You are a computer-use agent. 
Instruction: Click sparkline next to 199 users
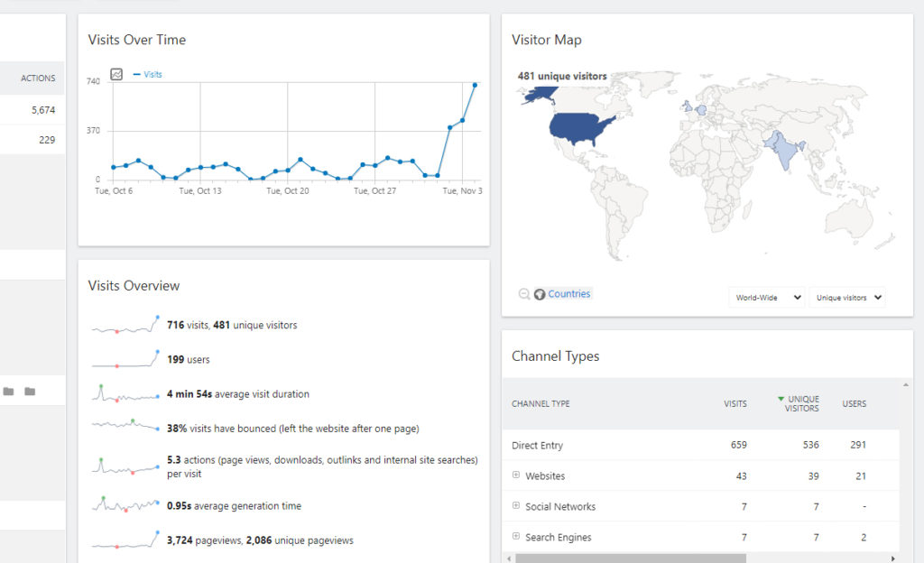tap(125, 359)
